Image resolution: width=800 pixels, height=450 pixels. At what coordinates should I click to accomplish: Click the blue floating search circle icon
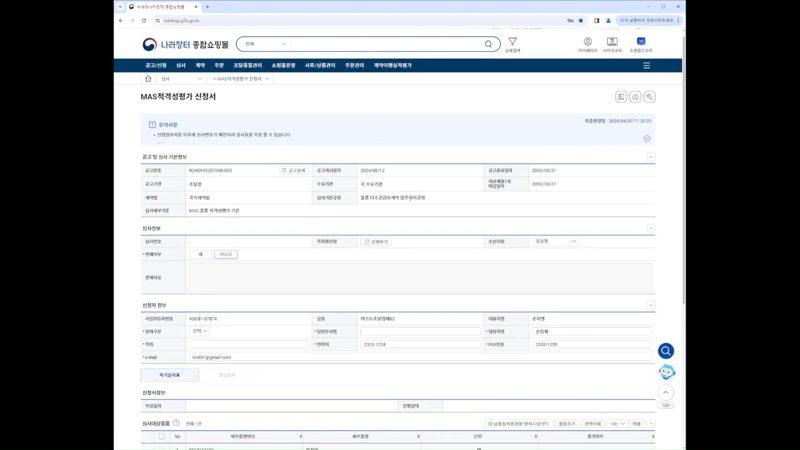click(666, 351)
